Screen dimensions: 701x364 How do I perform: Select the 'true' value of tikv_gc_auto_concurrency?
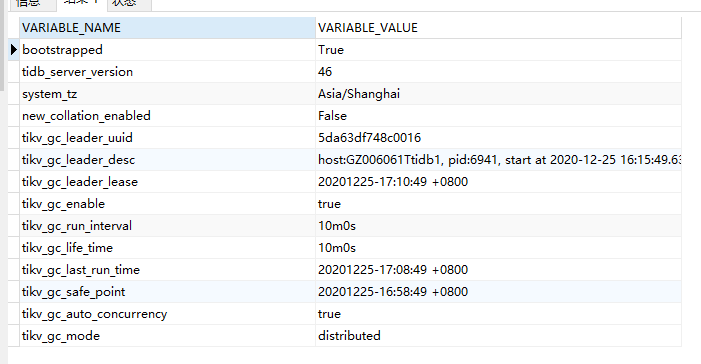pos(498,314)
